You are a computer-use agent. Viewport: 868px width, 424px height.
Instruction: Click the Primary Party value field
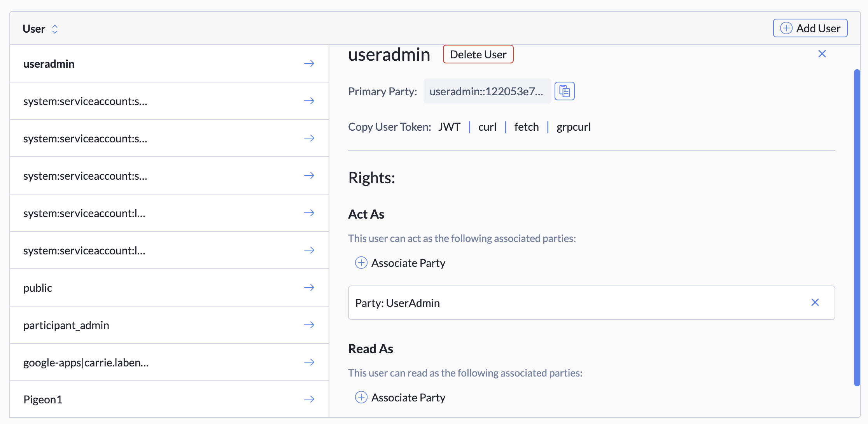pyautogui.click(x=487, y=91)
